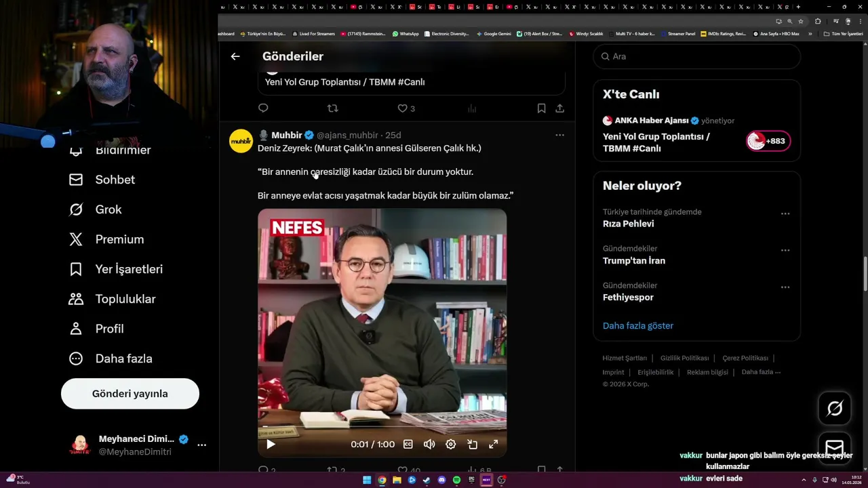Bookmark this page with the star icon

(801, 21)
